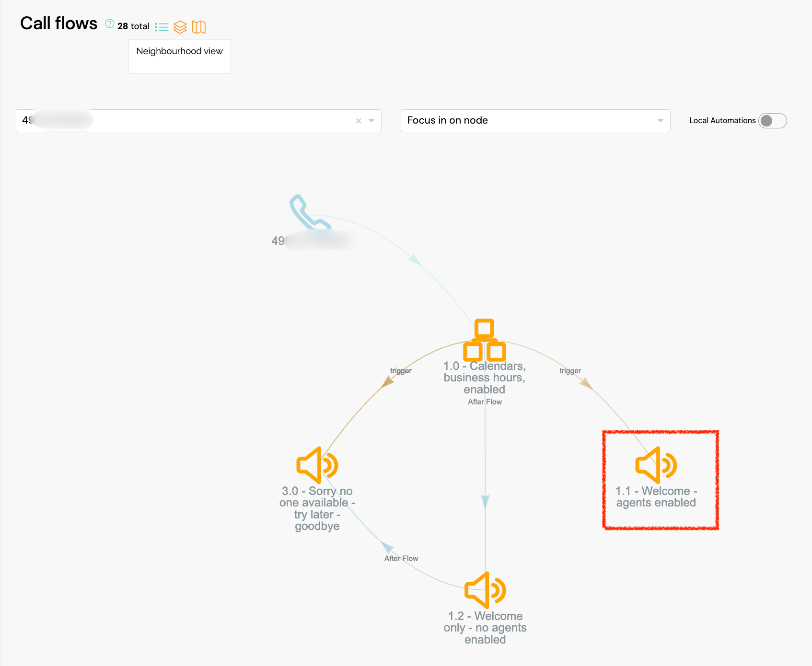Switch to the list view icon

click(162, 27)
